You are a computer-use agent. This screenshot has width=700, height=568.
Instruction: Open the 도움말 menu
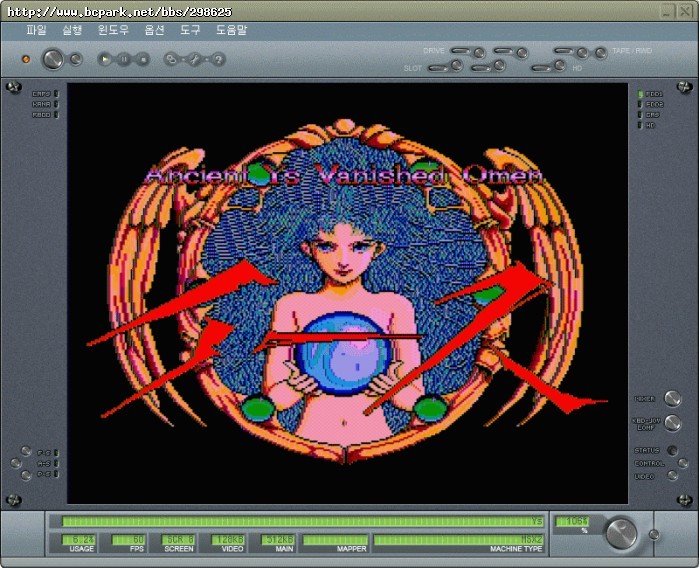(231, 30)
